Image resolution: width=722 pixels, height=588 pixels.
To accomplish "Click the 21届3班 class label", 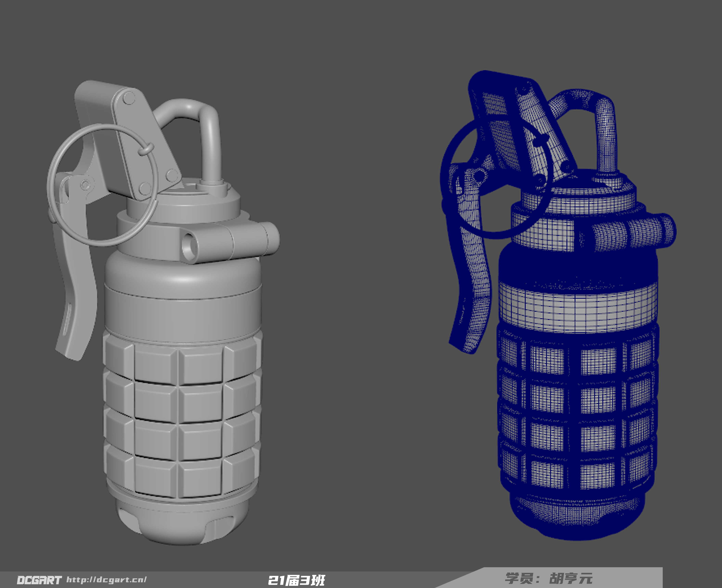I will tap(296, 580).
